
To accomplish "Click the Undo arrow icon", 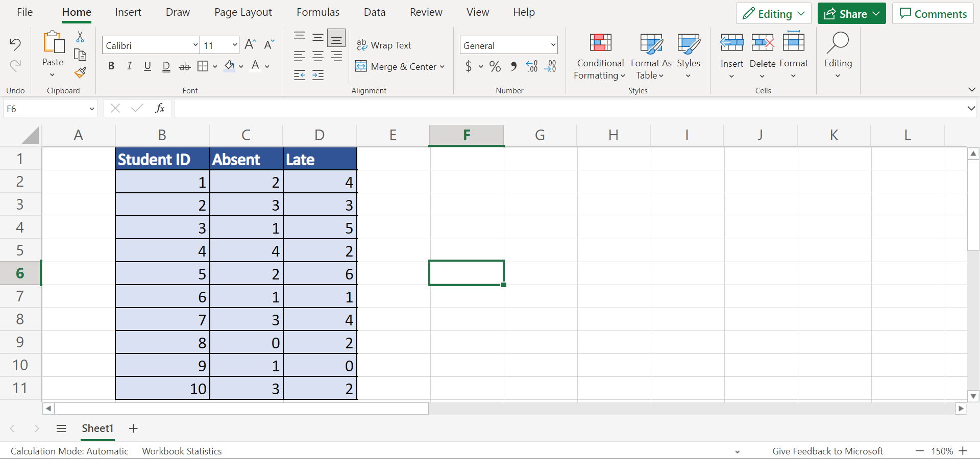I will pyautogui.click(x=15, y=44).
